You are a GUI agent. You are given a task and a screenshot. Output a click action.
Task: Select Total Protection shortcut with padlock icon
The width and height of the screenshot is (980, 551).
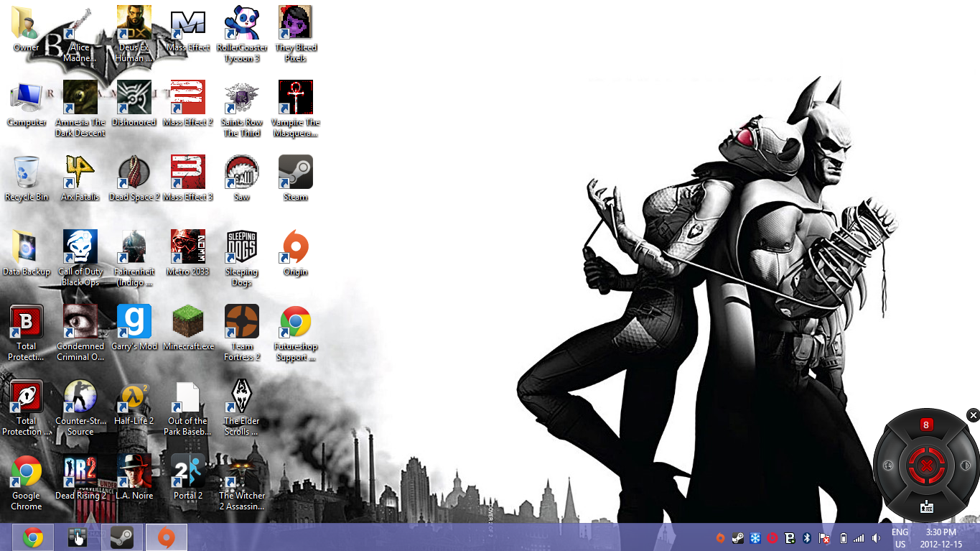click(27, 408)
